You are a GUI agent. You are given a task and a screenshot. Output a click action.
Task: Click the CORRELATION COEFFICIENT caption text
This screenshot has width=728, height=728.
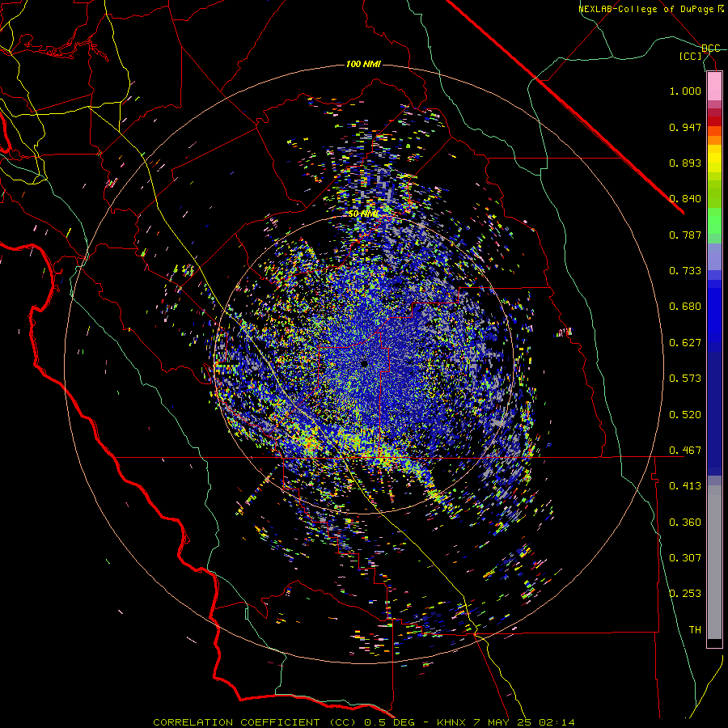pyautogui.click(x=236, y=722)
